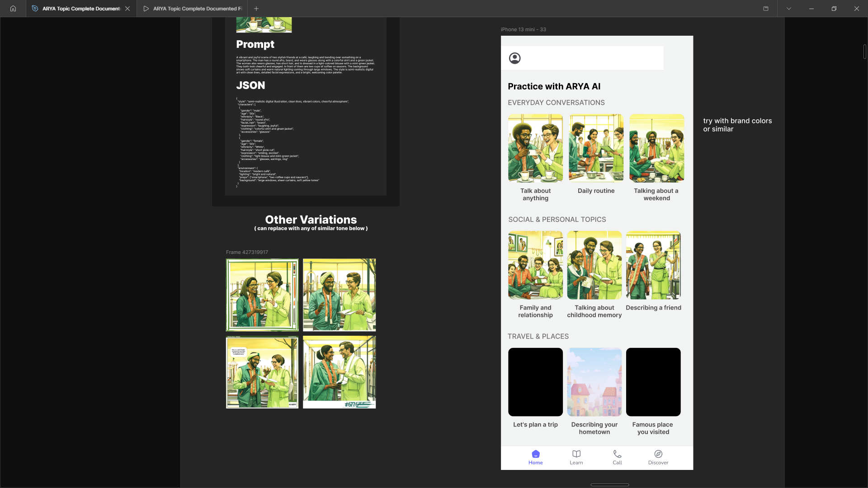868x488 pixels.
Task: Click the horizontal scrollbar at the bottom
Action: (610, 485)
